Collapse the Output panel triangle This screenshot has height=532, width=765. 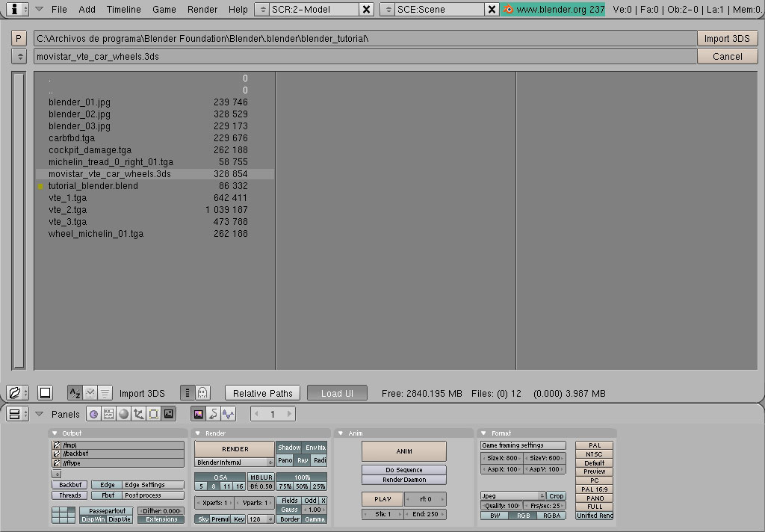(55, 433)
